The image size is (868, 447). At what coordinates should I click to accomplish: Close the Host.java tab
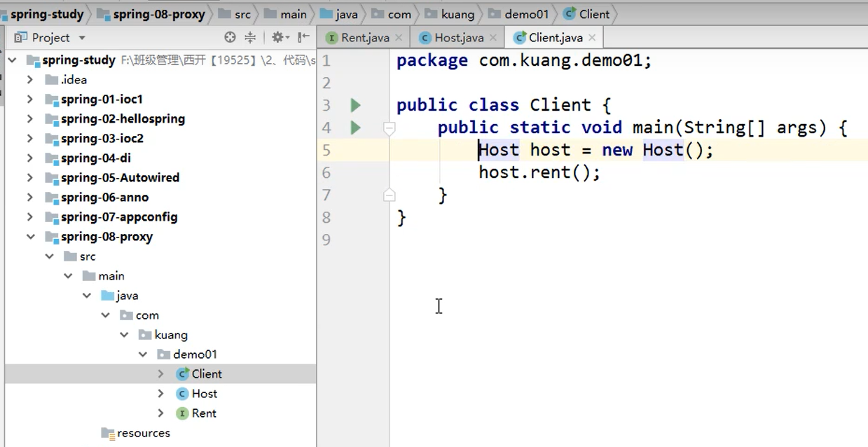pyautogui.click(x=493, y=38)
